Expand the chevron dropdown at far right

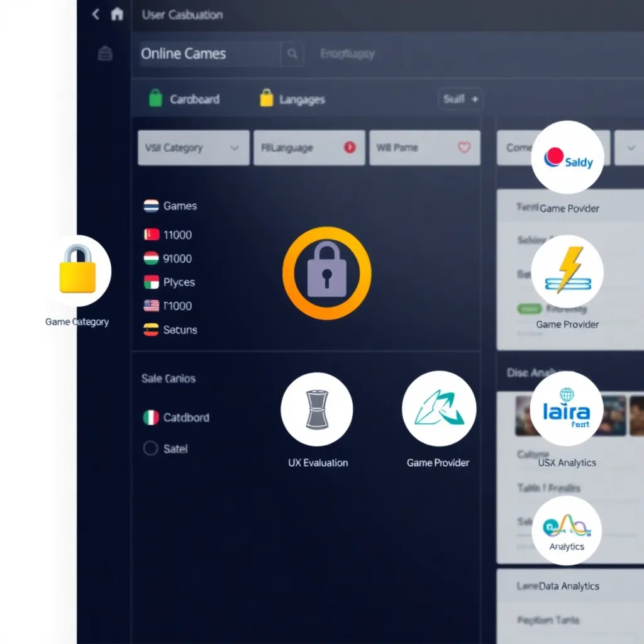[631, 148]
